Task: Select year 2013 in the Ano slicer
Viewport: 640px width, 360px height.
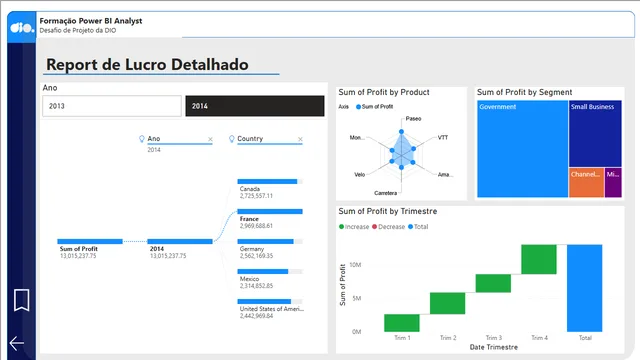Action: (112, 106)
